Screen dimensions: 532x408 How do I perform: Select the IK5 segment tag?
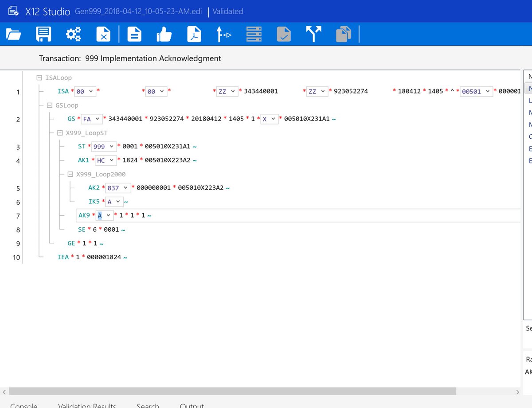(x=94, y=202)
